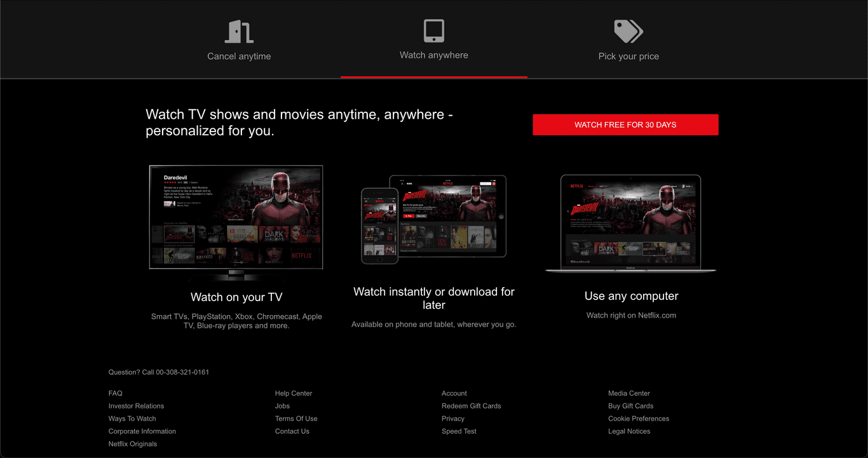Viewport: 868px width, 458px height.
Task: Click the laptop computer image
Action: tap(630, 224)
